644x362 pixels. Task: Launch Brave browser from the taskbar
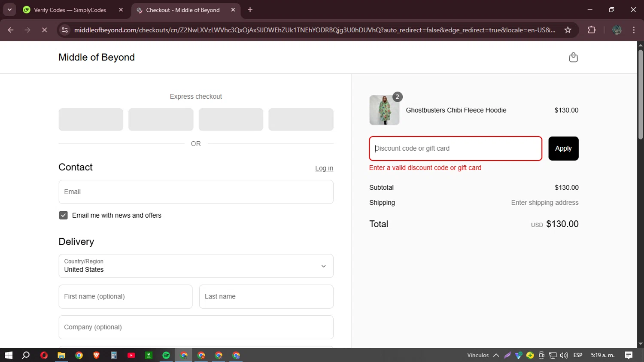[96, 355]
